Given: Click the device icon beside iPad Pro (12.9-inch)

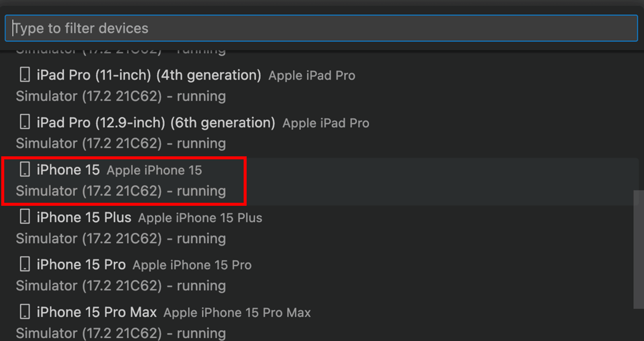Looking at the screenshot, I should [25, 122].
